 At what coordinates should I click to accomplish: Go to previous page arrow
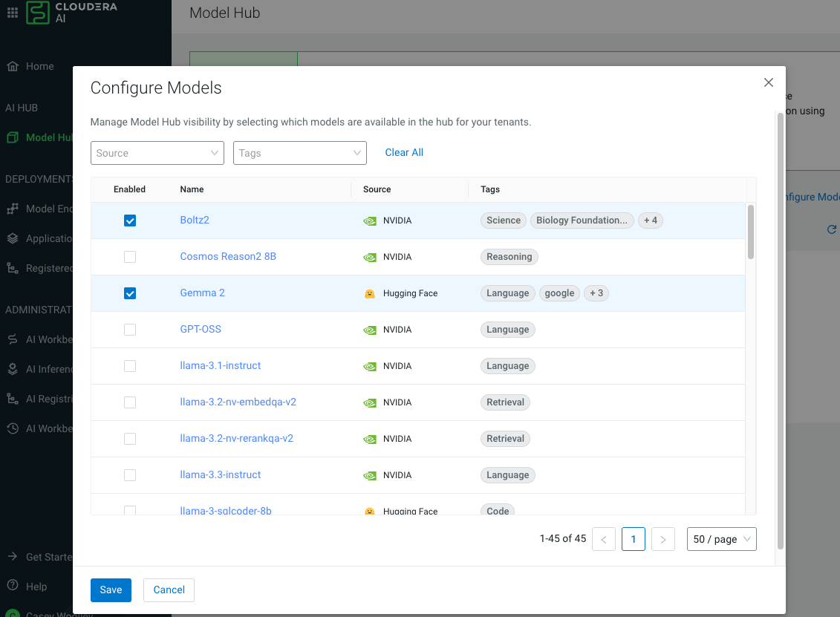tap(604, 539)
